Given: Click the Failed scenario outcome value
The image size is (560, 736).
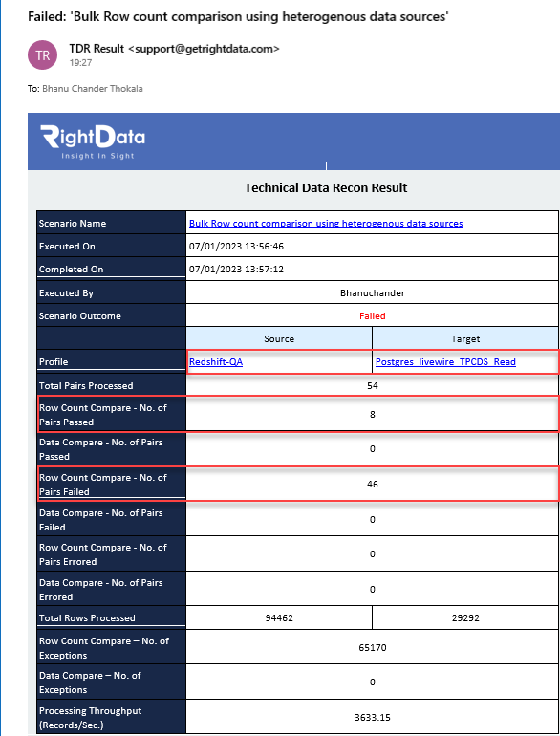Looking at the screenshot, I should [373, 315].
